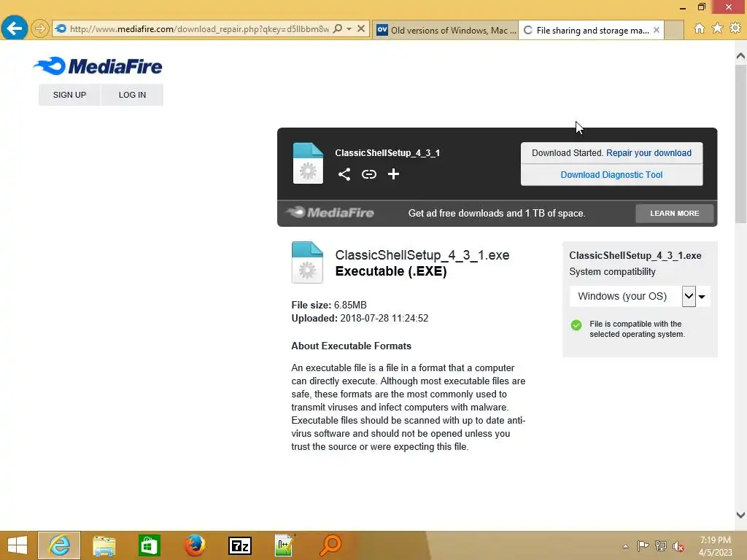The height and width of the screenshot is (560, 747).
Task: Click the mediafire.com URL address field
Action: tap(199, 29)
